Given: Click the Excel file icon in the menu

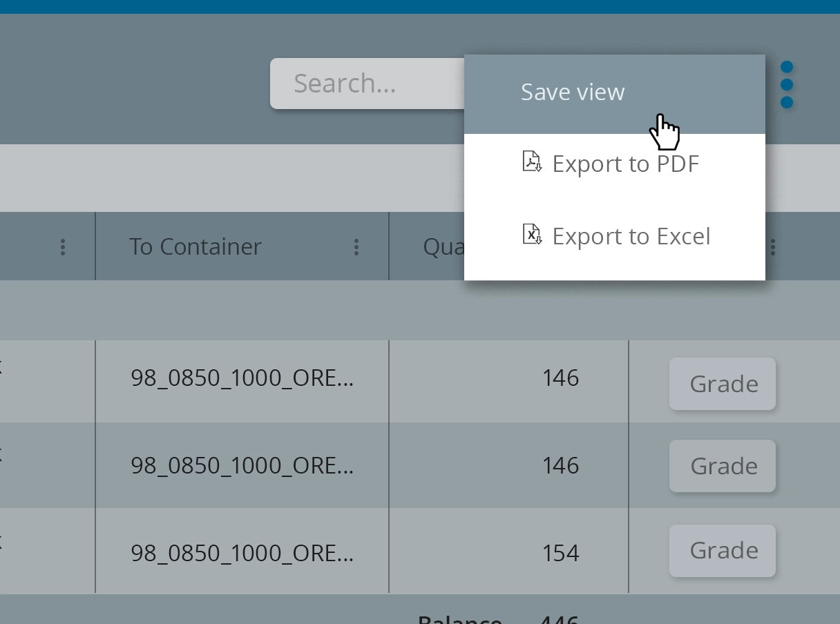Looking at the screenshot, I should (x=531, y=235).
